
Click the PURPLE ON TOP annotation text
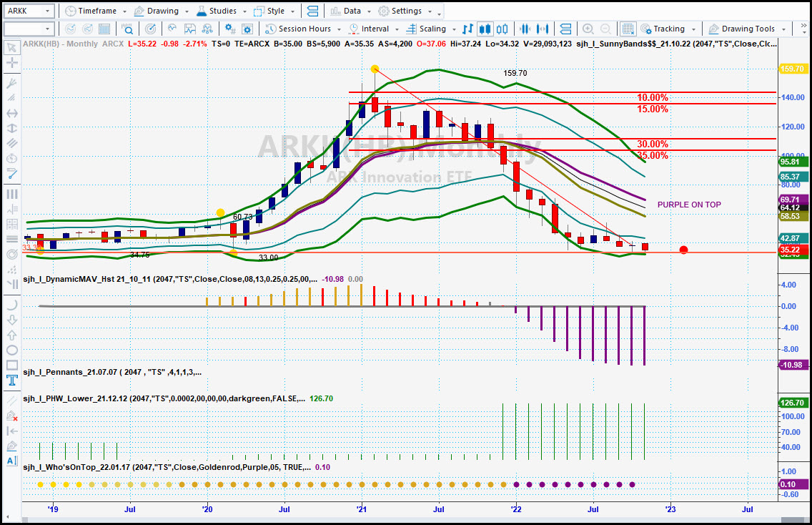[x=689, y=205]
